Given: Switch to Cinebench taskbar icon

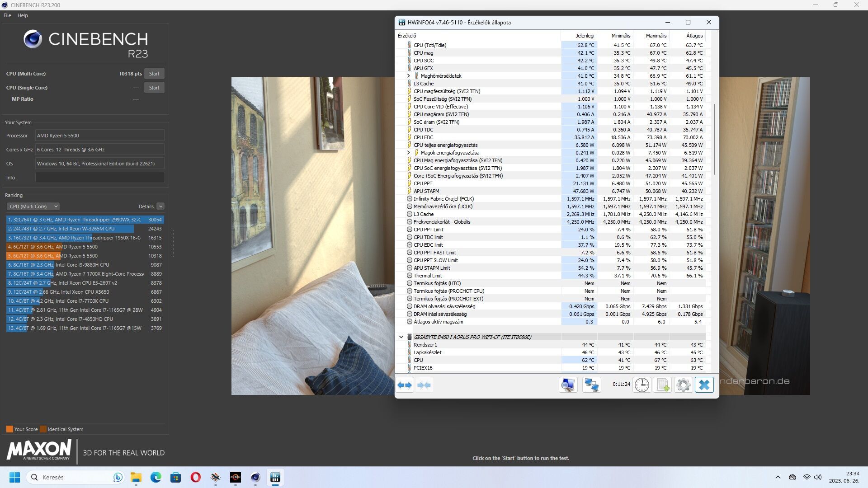Looking at the screenshot, I should pyautogui.click(x=255, y=477).
